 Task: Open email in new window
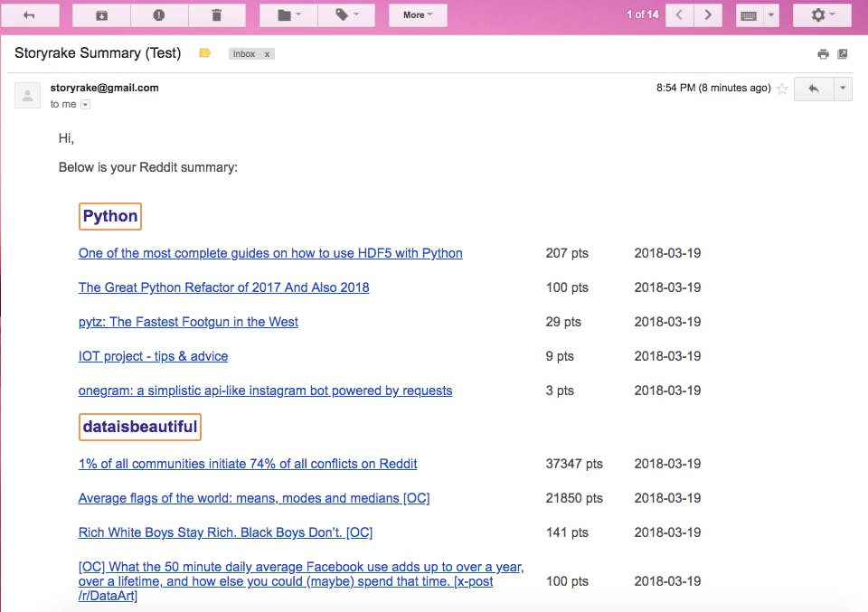coord(843,53)
